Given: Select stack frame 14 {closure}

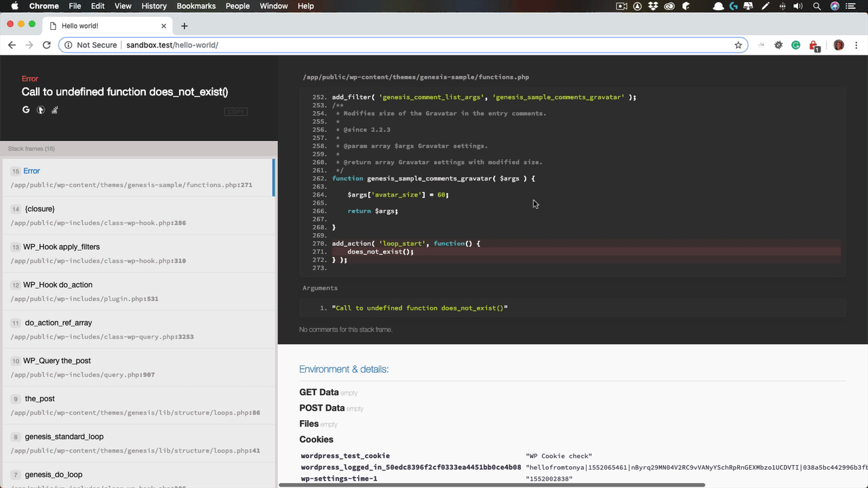Looking at the screenshot, I should click(138, 216).
